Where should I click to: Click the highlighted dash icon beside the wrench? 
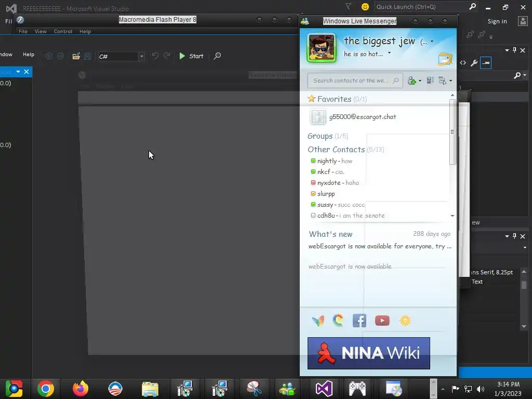coord(486,63)
